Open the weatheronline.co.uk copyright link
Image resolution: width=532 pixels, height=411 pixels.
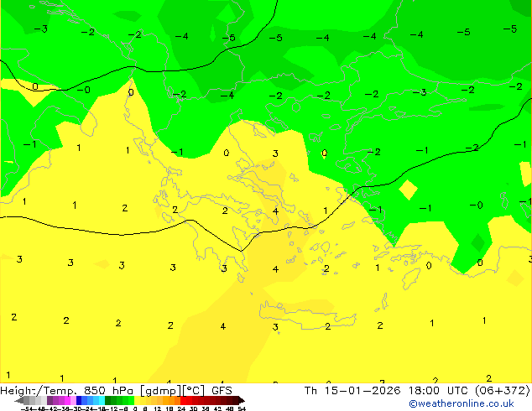(x=462, y=403)
